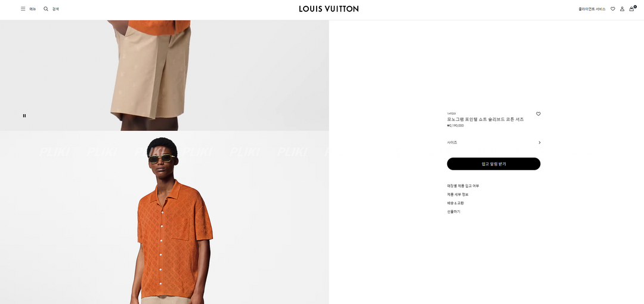Expand the 사이즈 size selector

(x=494, y=142)
